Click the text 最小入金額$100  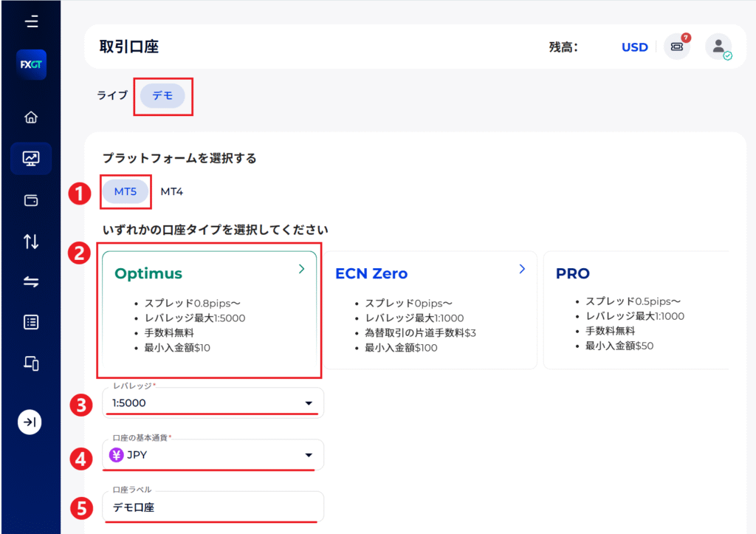coord(401,348)
